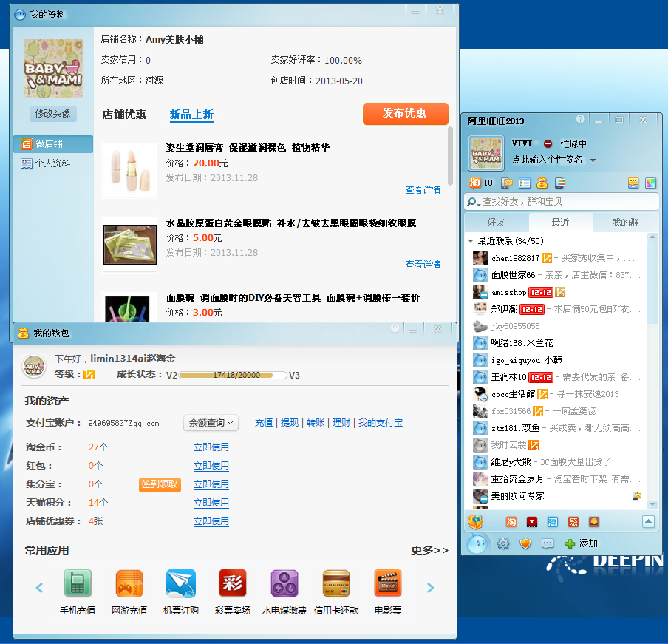Click 更多>> to see more apps
The width and height of the screenshot is (668, 644).
tap(429, 550)
